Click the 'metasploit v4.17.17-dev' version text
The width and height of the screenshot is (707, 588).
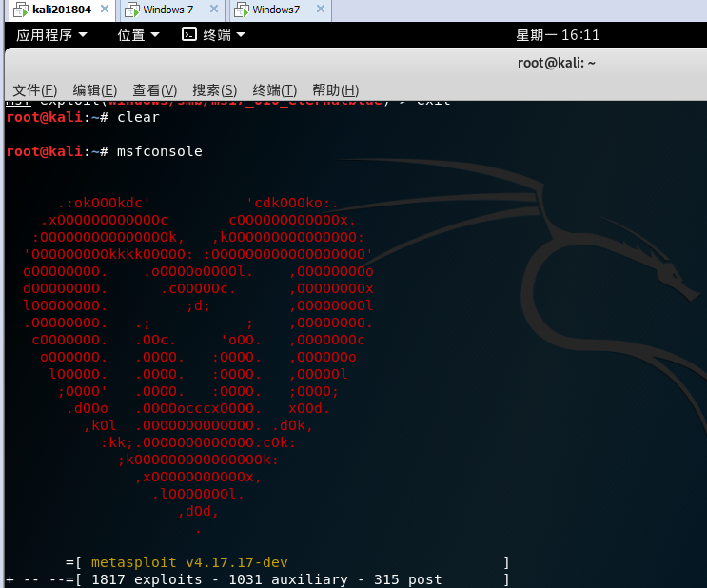click(189, 562)
